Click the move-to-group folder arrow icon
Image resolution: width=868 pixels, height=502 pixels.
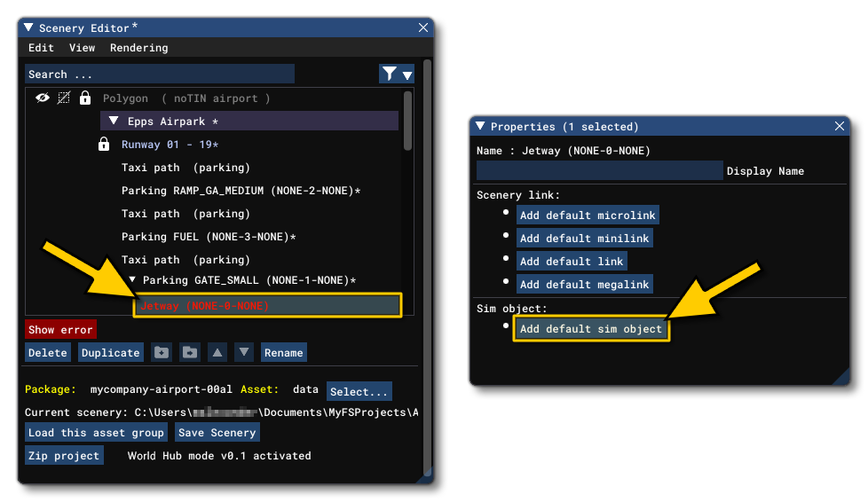click(190, 353)
